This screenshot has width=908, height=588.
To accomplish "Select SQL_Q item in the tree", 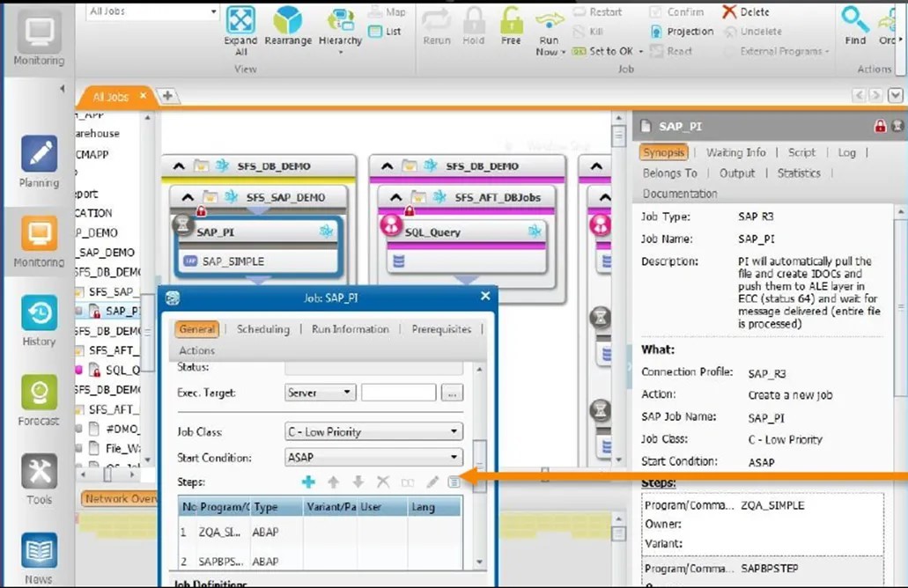I will coord(122,370).
